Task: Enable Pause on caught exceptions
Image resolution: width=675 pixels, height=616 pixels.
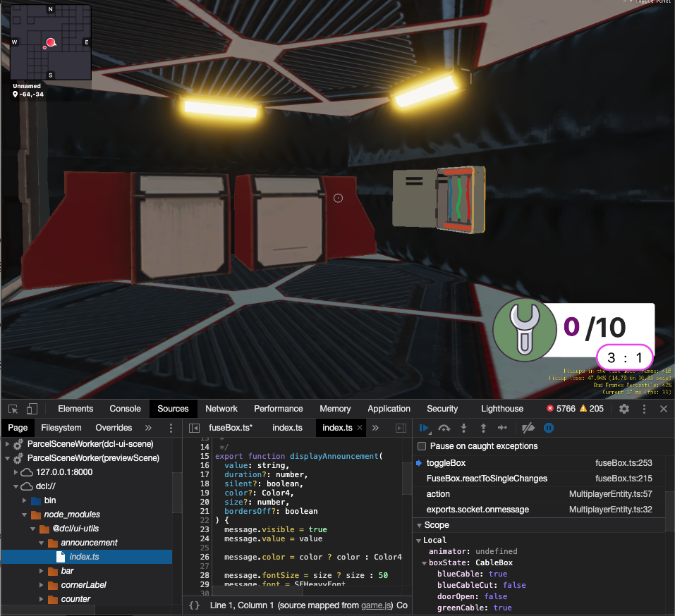Action: pyautogui.click(x=422, y=446)
